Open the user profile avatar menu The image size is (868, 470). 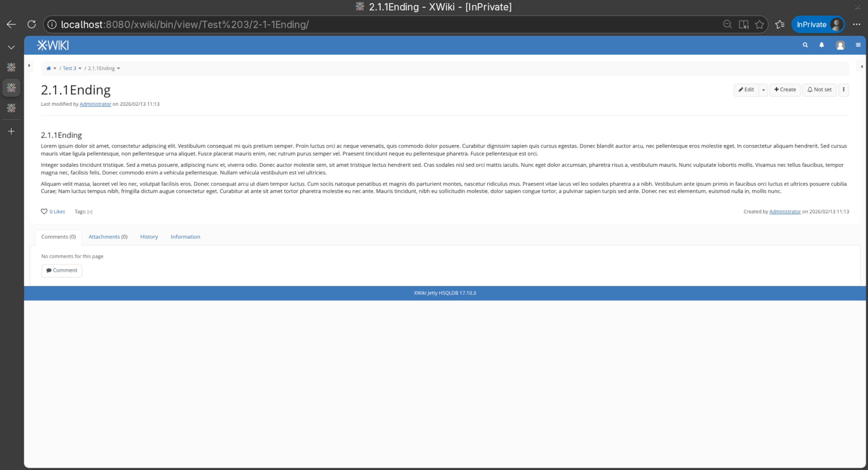pos(840,45)
